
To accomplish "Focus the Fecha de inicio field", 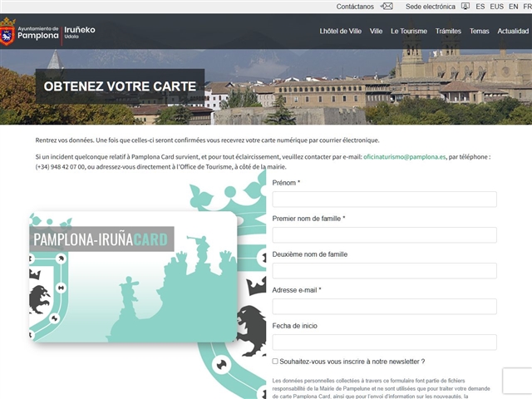I will [x=384, y=342].
